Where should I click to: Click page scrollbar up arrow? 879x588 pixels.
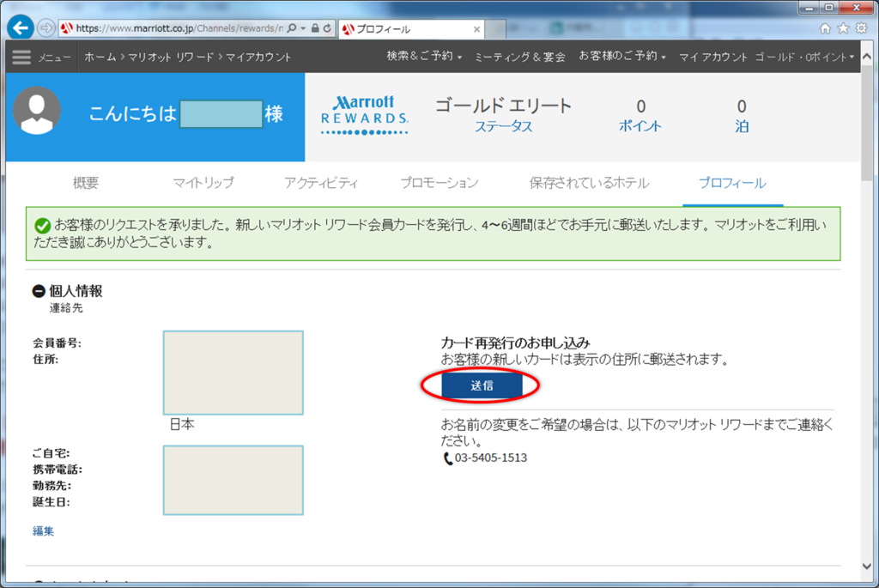pos(867,57)
